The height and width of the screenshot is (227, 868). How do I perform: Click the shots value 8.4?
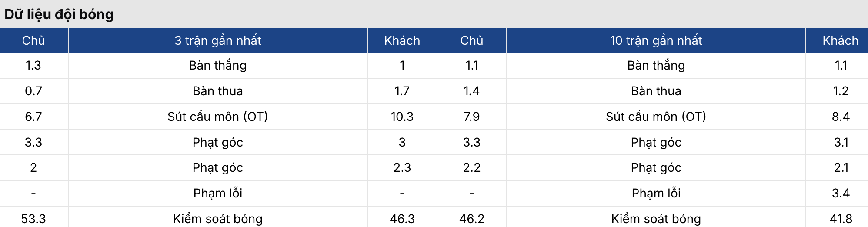pyautogui.click(x=841, y=117)
